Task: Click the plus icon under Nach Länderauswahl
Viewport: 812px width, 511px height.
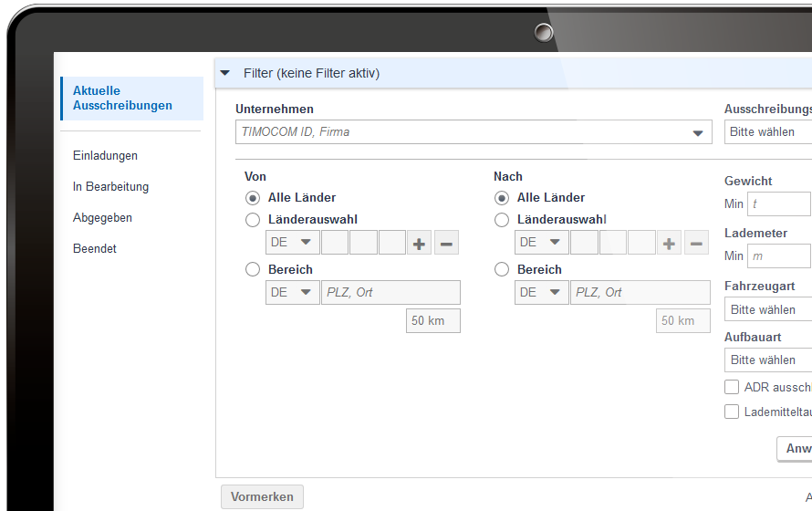Action: (x=670, y=243)
